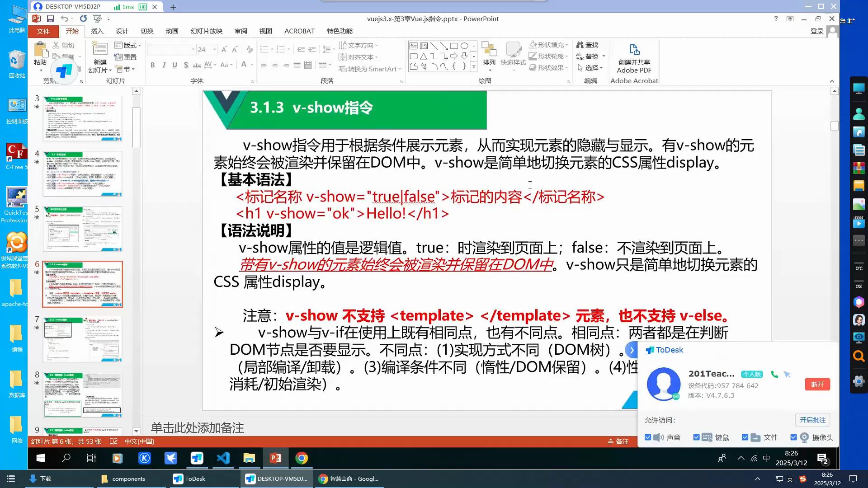Click the center text alignment icon
This screenshot has height=488, width=868.
275,65
